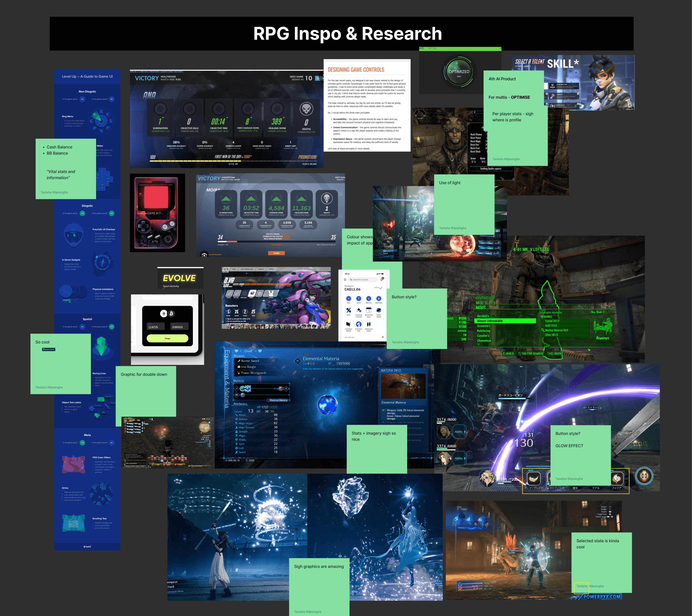The width and height of the screenshot is (692, 616).
Task: Open the nine-dot apps grid icon
Action: [345, 280]
